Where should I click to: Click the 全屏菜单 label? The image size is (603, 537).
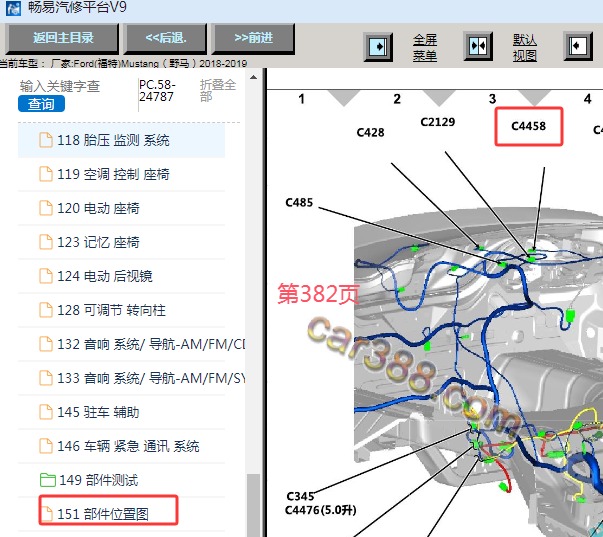(425, 48)
